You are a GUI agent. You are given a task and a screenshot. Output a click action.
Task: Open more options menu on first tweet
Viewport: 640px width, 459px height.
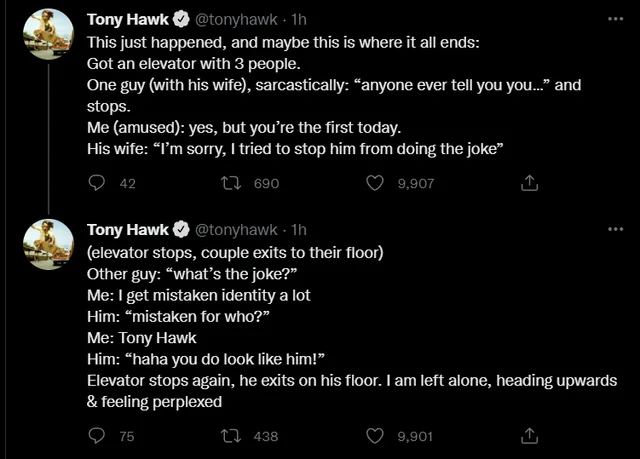pyautogui.click(x=614, y=19)
